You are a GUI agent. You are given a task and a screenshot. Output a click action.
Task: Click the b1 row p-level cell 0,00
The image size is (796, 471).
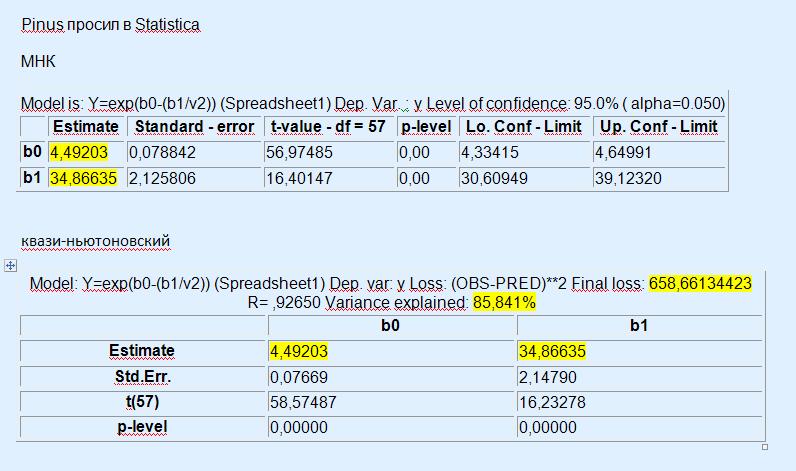click(414, 178)
